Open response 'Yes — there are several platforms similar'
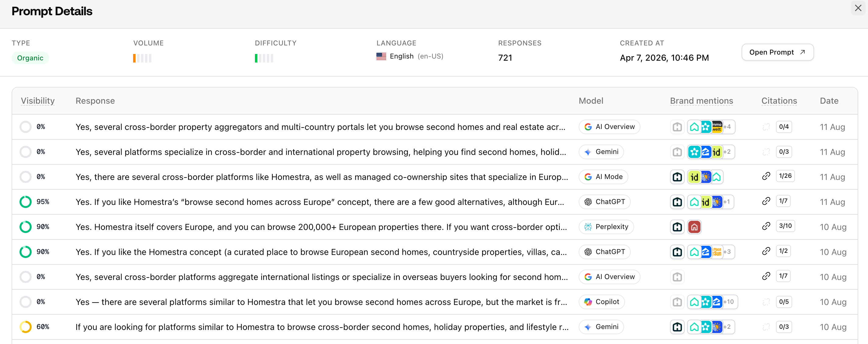Screen dimensions: 868x344 click(x=321, y=302)
